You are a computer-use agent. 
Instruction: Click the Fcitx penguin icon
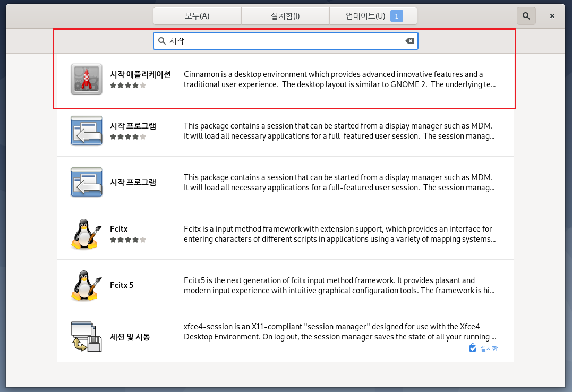(x=87, y=234)
